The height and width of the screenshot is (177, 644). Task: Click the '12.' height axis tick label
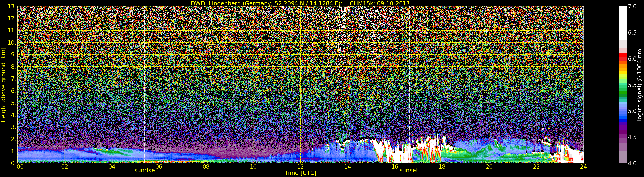click(12, 18)
